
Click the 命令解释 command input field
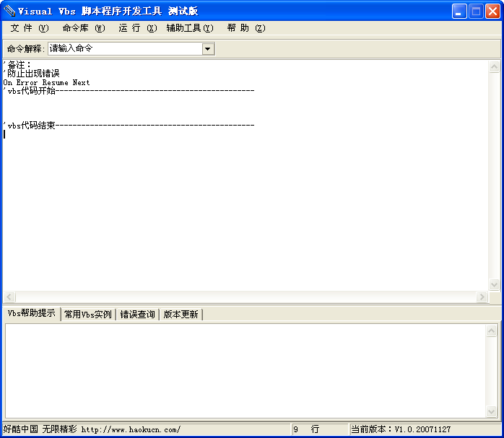coord(124,49)
